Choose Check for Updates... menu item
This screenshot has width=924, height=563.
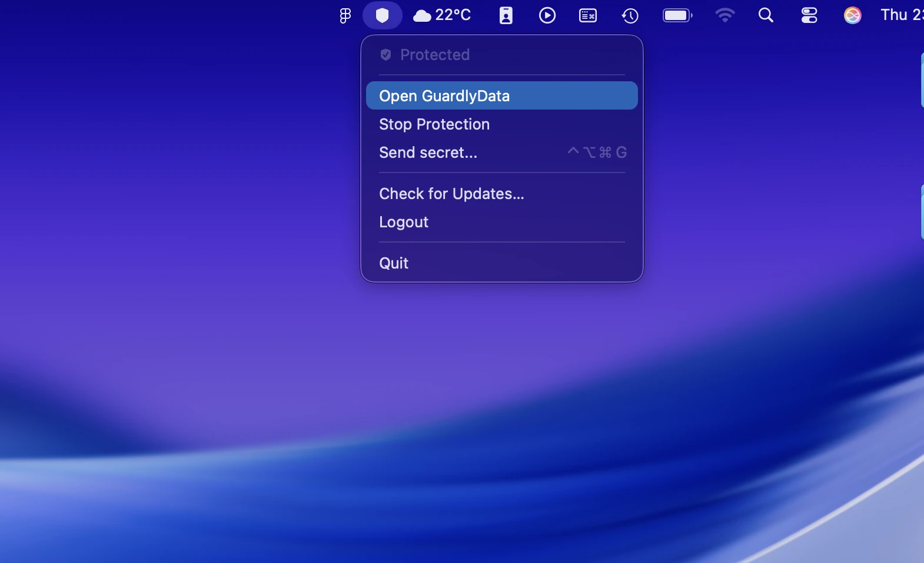502,194
